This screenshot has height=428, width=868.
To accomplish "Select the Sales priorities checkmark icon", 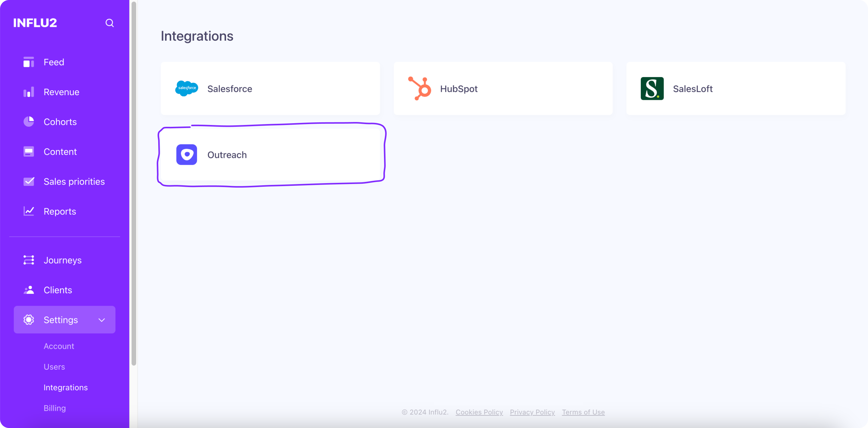I will coord(29,181).
